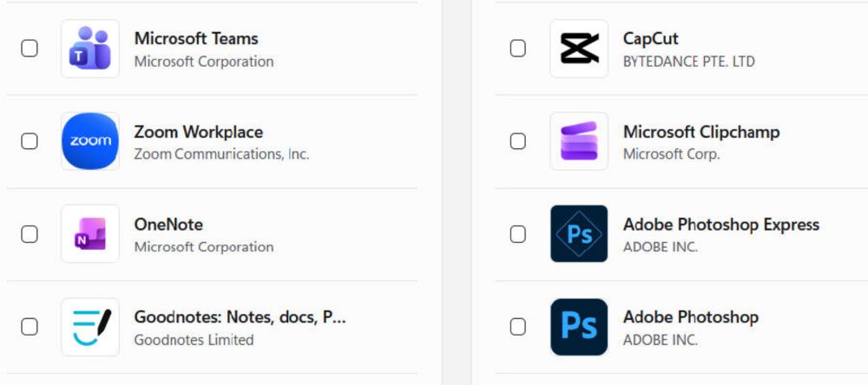Click 'ADOBE INC.' under Adobe Photoshop Express
The height and width of the screenshot is (385, 868).
click(x=661, y=247)
